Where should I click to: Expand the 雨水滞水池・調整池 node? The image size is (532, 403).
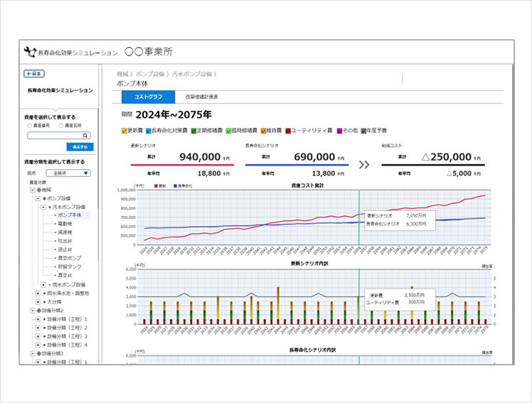click(38, 293)
